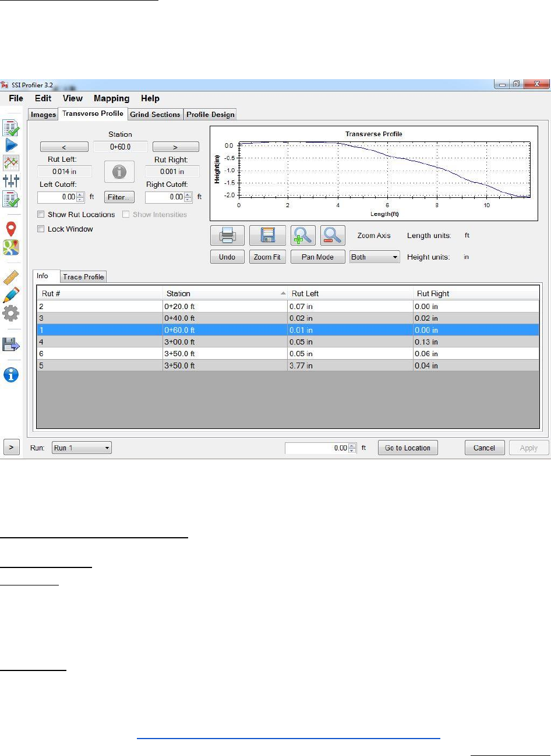Image resolution: width=551 pixels, height=756 pixels.
Task: Switch to the Trace Profile tab
Action: click(x=83, y=277)
